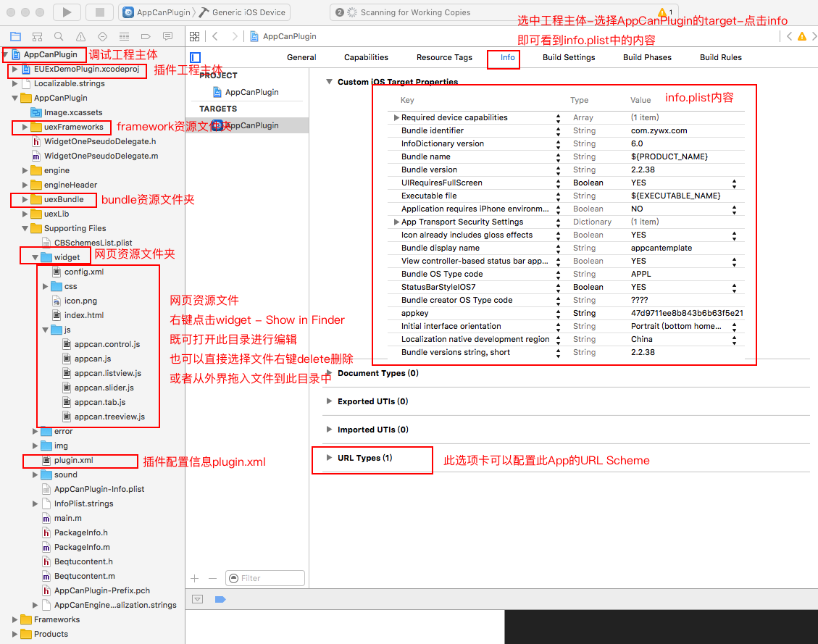Screen dimensions: 818x644
Task: Go back in editor history
Action: tap(215, 36)
